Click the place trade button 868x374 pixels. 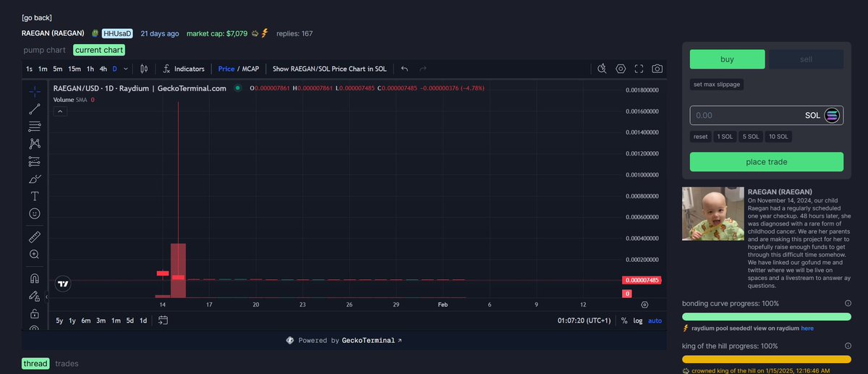coord(766,162)
